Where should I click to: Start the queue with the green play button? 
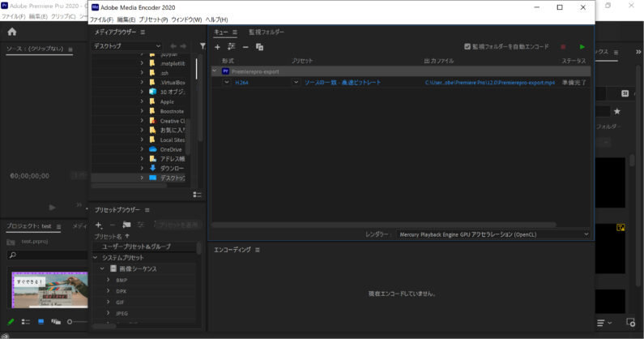pos(582,47)
